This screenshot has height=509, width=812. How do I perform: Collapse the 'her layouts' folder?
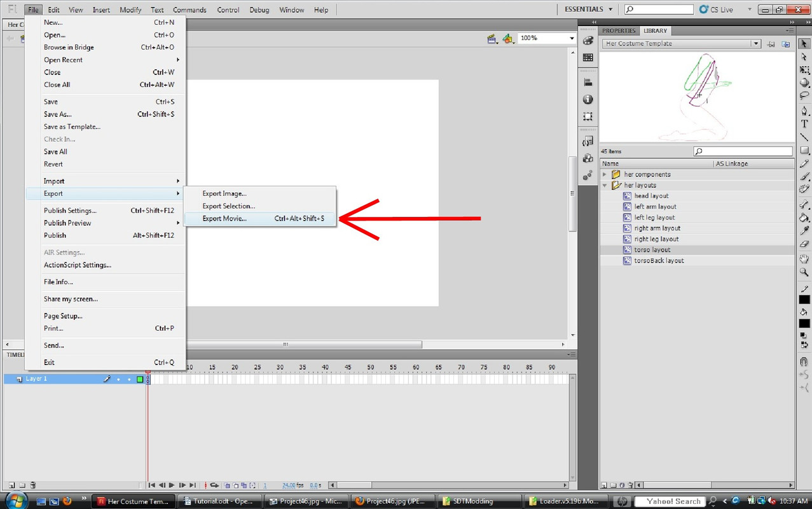click(x=605, y=185)
